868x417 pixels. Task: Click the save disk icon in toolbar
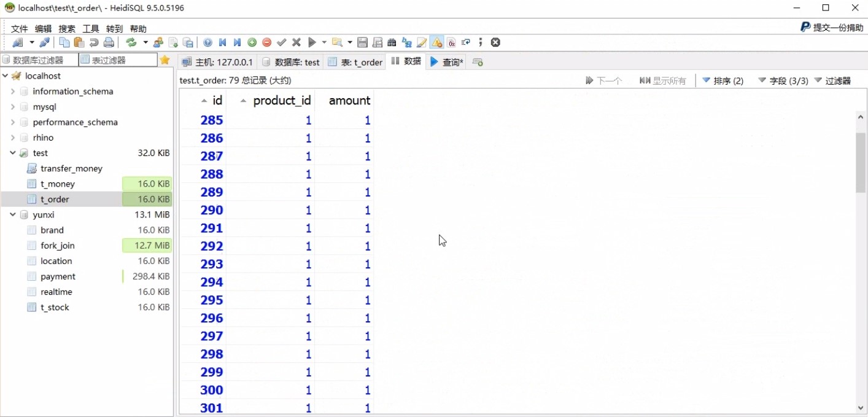coord(362,42)
